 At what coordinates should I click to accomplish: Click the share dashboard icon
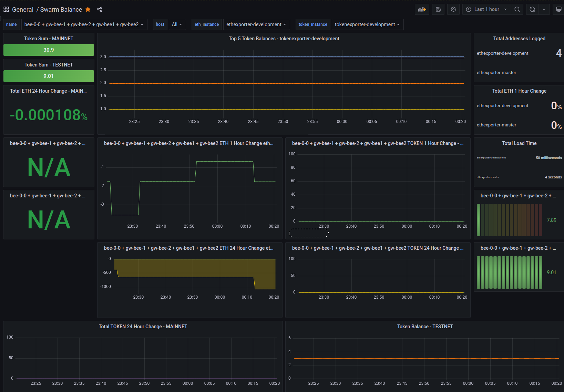(100, 9)
